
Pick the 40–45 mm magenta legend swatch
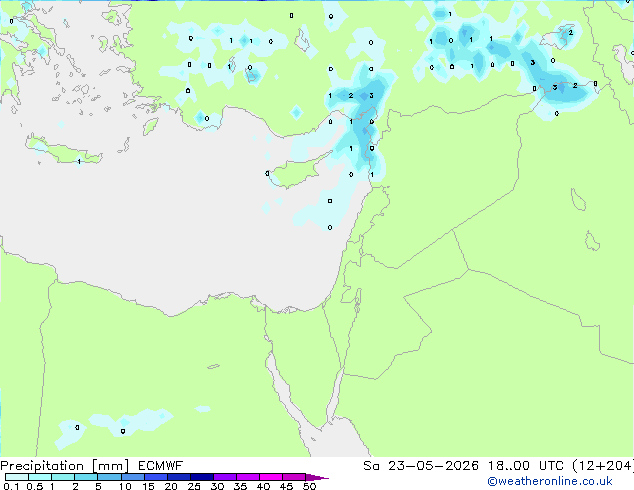click(271, 477)
